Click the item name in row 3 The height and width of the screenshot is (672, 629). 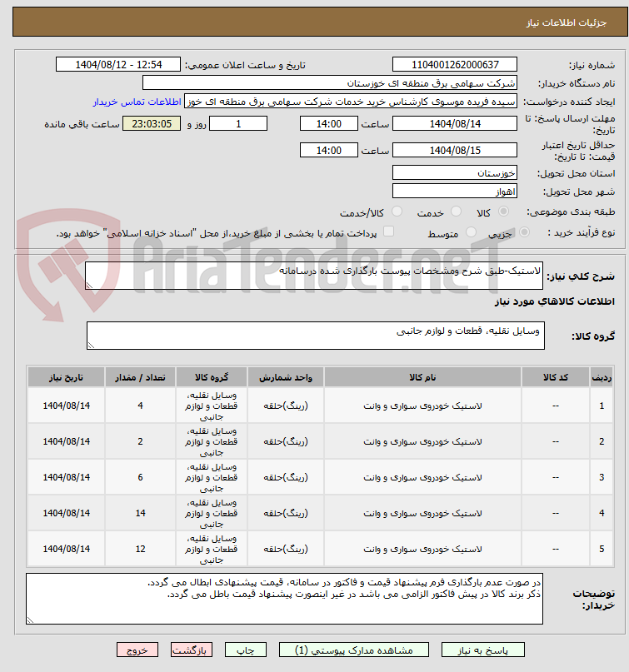[x=422, y=477]
